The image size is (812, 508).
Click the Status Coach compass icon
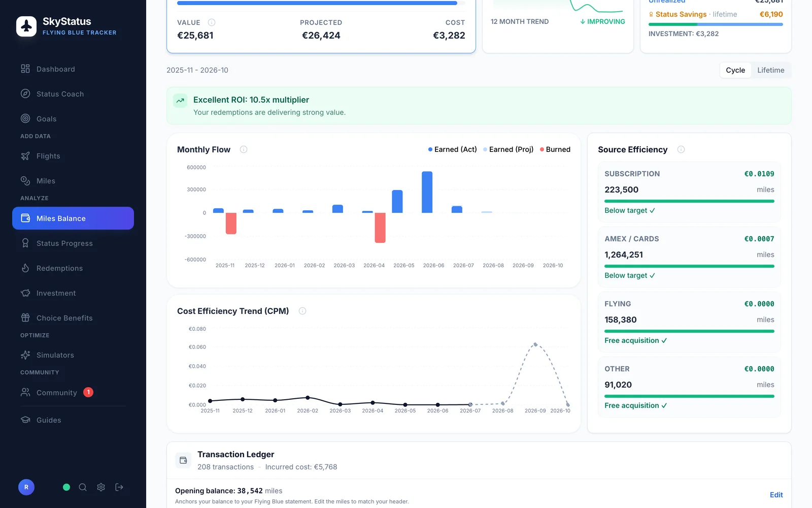25,93
